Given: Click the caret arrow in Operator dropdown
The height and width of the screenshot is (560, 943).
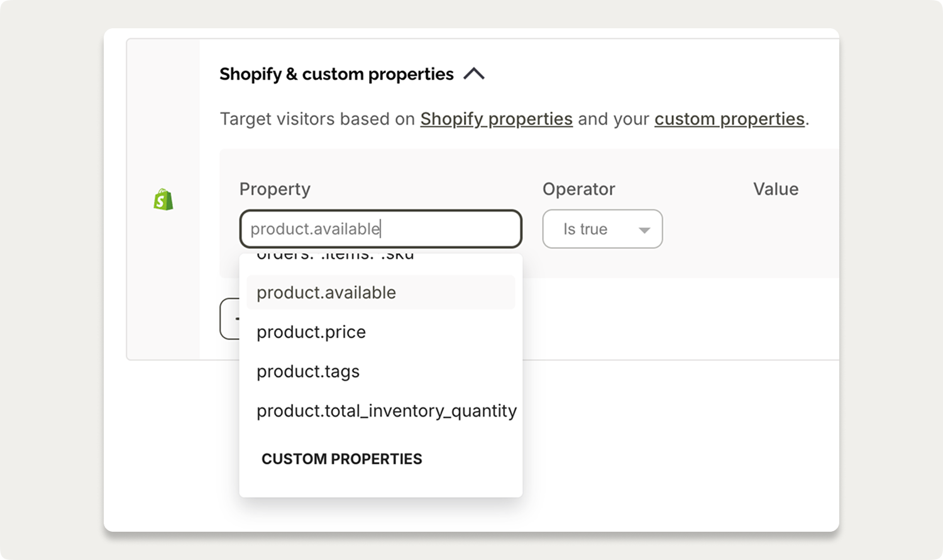Looking at the screenshot, I should click(644, 230).
